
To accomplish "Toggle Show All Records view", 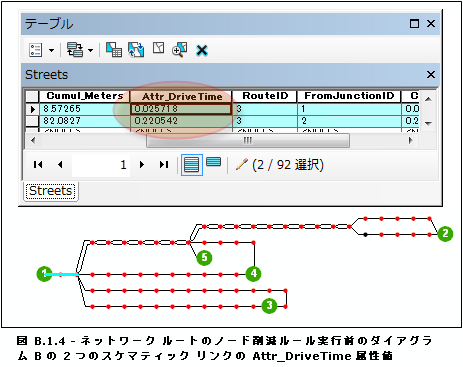I will (x=191, y=165).
